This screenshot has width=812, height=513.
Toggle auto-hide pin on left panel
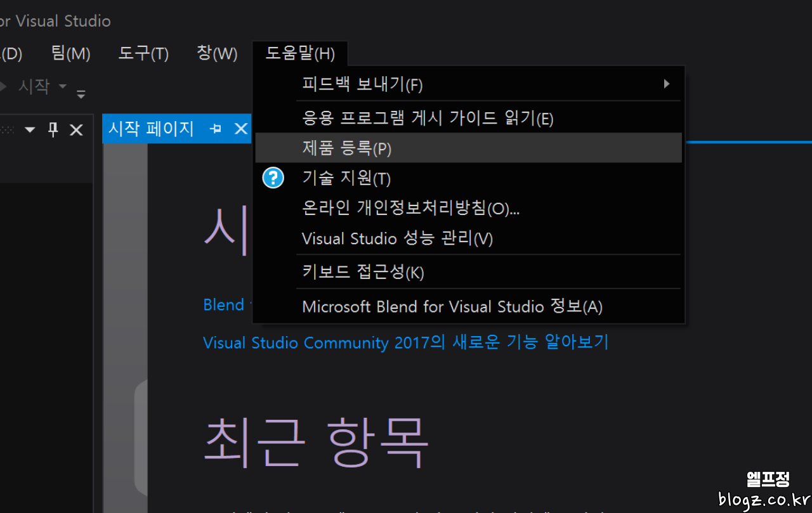tap(53, 130)
